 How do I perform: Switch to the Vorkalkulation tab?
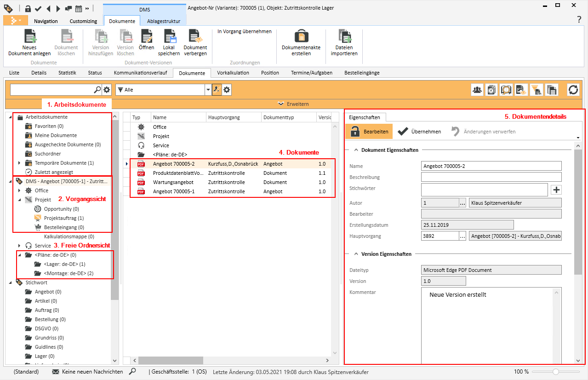[x=233, y=73]
